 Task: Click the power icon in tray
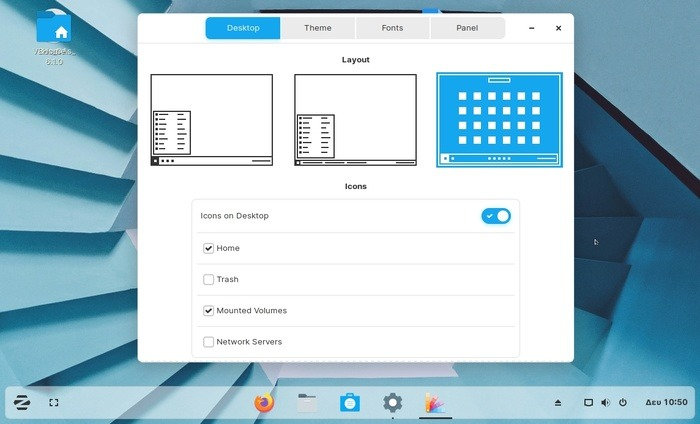(623, 403)
